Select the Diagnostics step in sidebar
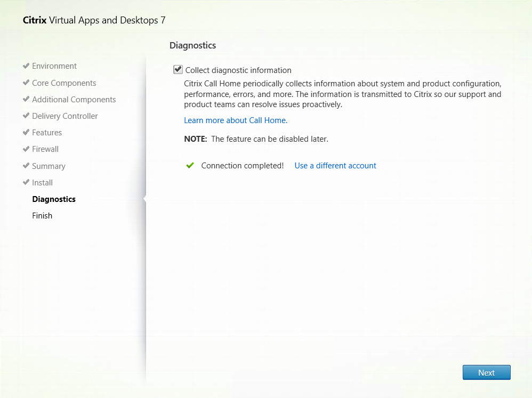 [x=54, y=199]
